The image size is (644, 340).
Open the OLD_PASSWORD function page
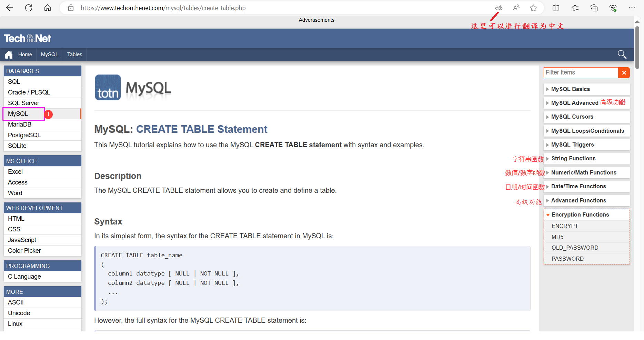pos(587,248)
